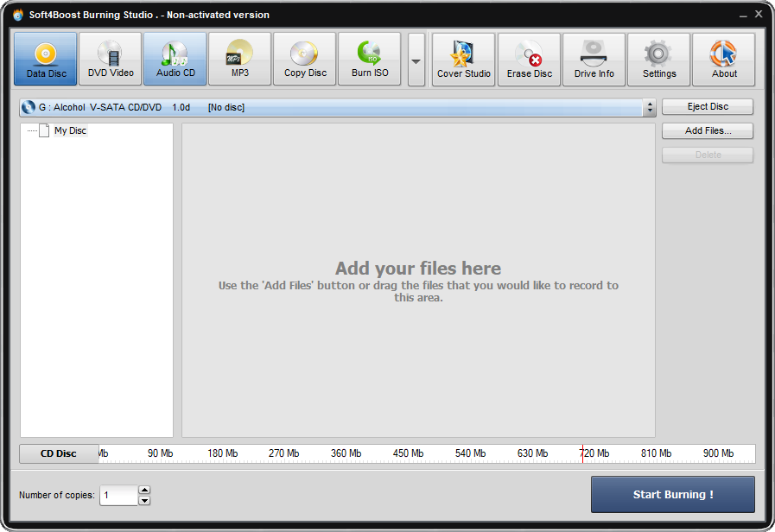Click the Eject Disc button

[x=708, y=107]
